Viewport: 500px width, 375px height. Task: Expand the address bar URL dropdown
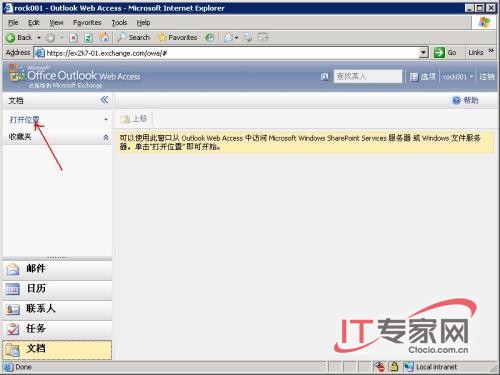pos(423,53)
